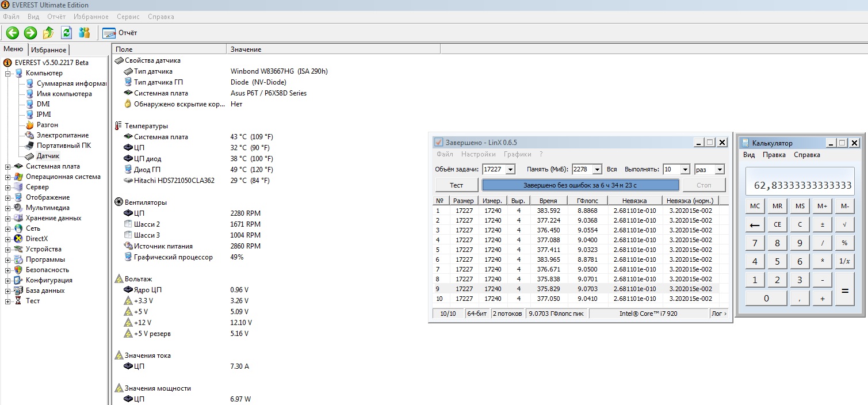868x405 pixels.
Task: Open the Память (МиБ) dropdown in LinX
Action: (x=596, y=170)
